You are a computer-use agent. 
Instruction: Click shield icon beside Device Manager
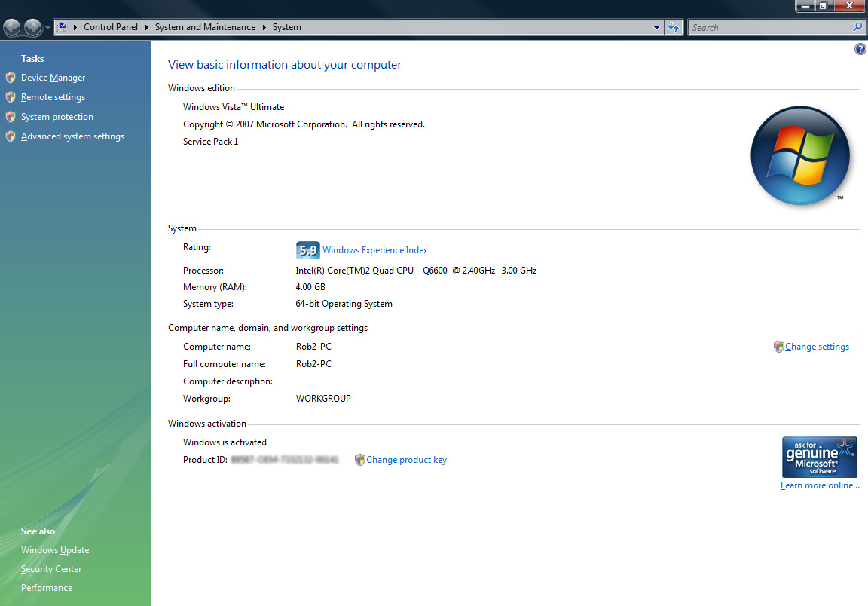point(11,78)
